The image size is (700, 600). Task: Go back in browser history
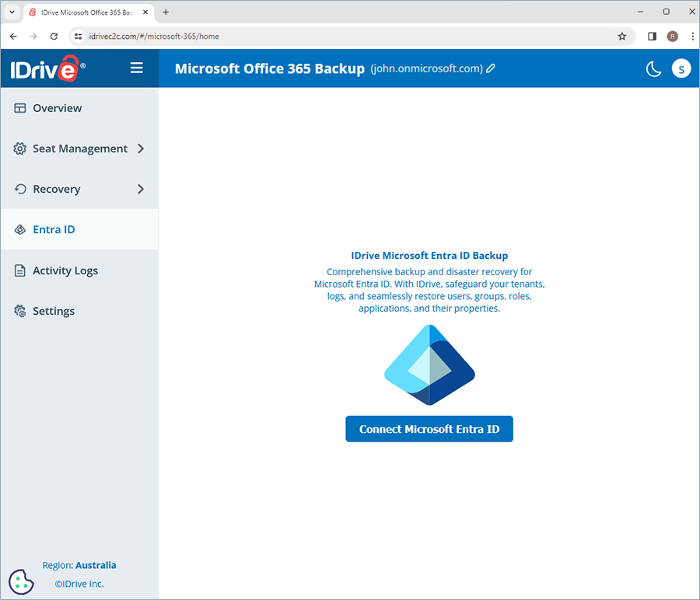point(13,37)
